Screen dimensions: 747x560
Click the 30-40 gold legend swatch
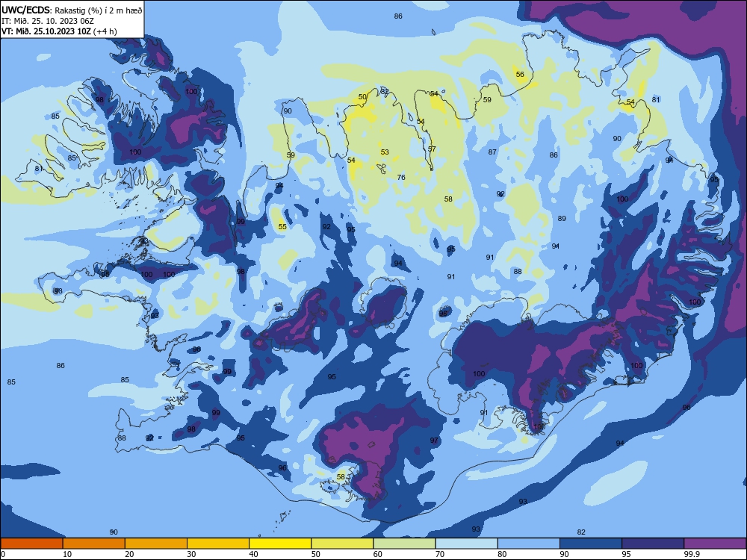click(218, 544)
